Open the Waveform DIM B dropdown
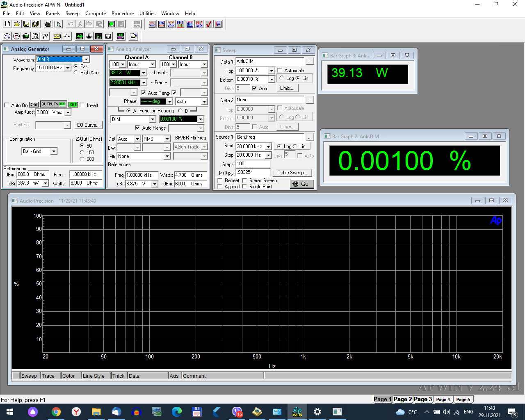The image size is (525, 420). [86, 59]
